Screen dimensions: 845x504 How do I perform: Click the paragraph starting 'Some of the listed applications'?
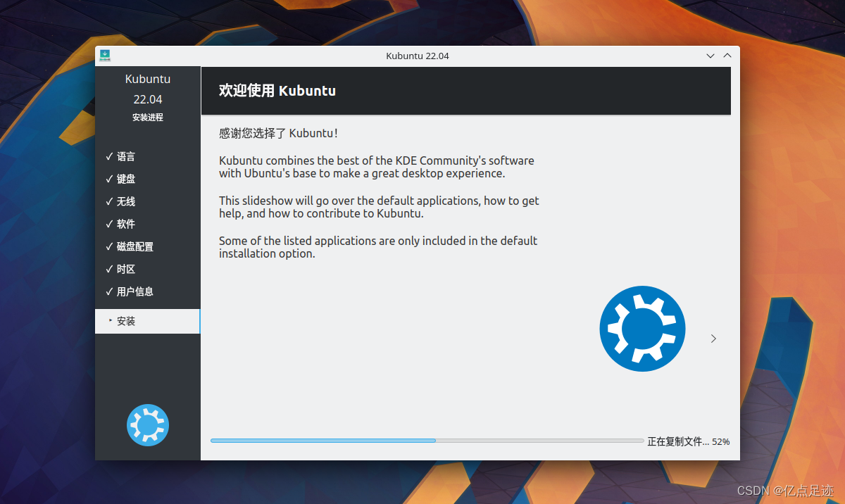coord(378,247)
